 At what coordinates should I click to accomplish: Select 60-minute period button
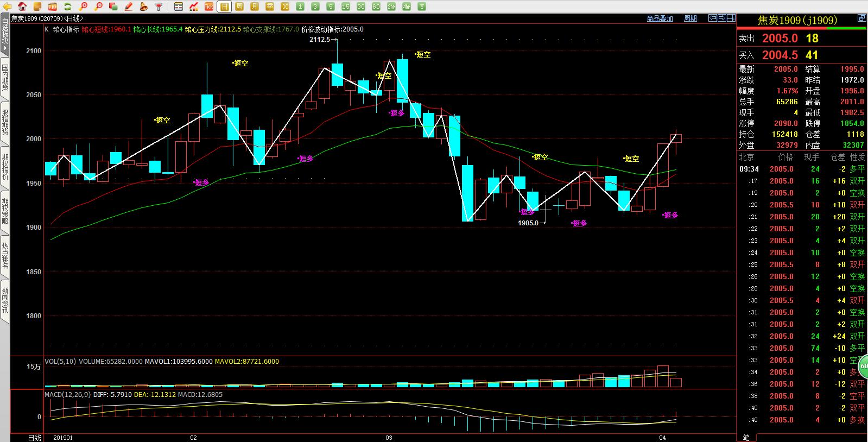pyautogui.click(x=376, y=7)
